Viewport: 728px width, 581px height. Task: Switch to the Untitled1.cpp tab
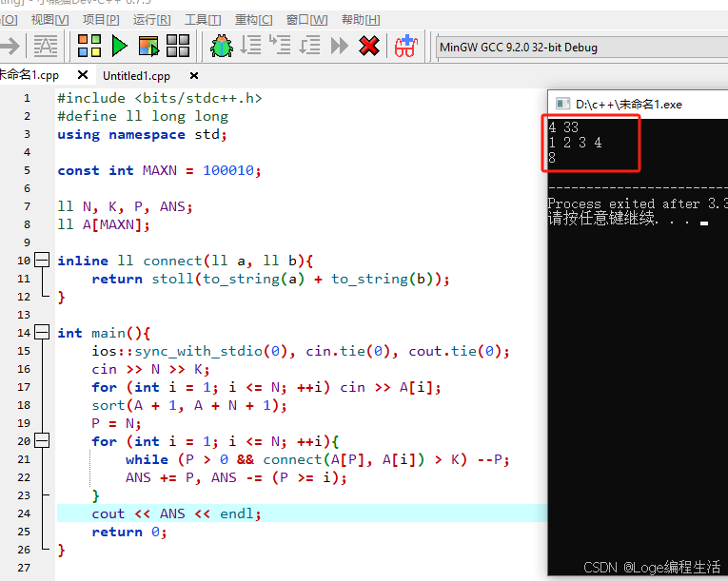136,76
